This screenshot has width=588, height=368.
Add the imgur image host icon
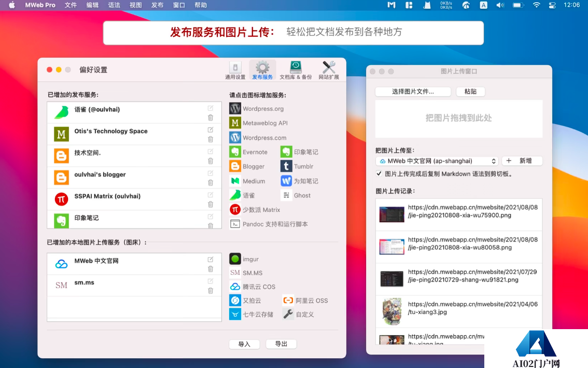[235, 259]
